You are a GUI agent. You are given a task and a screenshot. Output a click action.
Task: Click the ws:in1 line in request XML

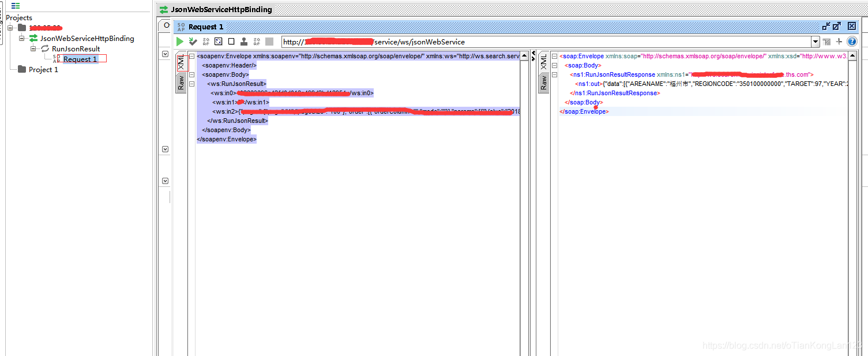point(240,102)
